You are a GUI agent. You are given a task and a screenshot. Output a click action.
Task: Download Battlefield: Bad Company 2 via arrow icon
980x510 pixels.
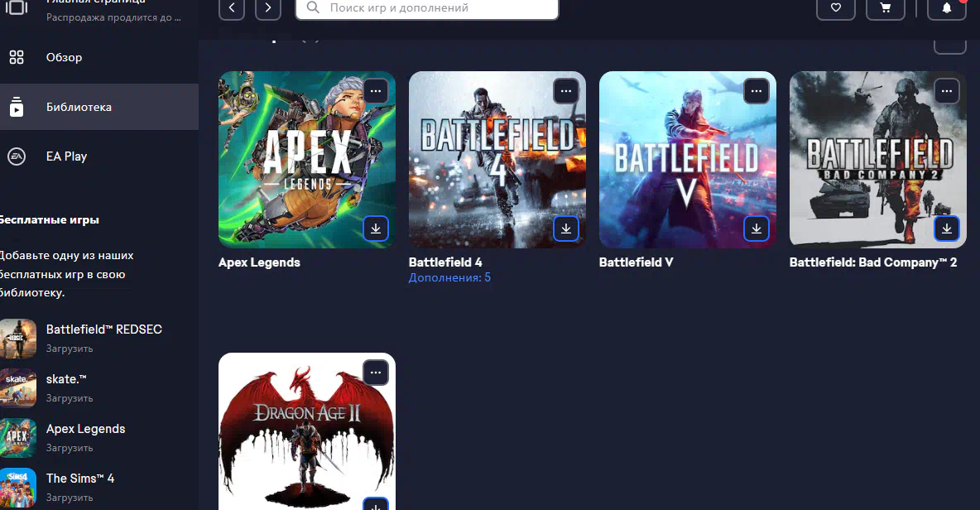coord(947,229)
